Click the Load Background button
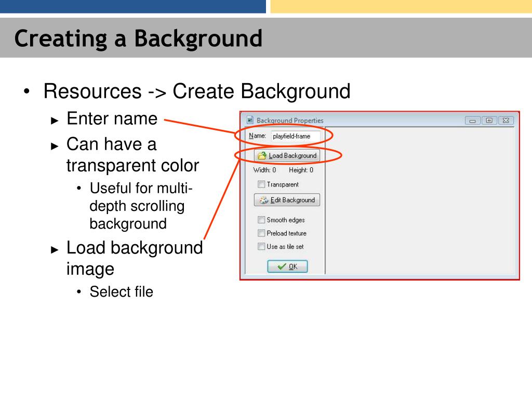Viewport: 532px width, 399px height. point(287,156)
